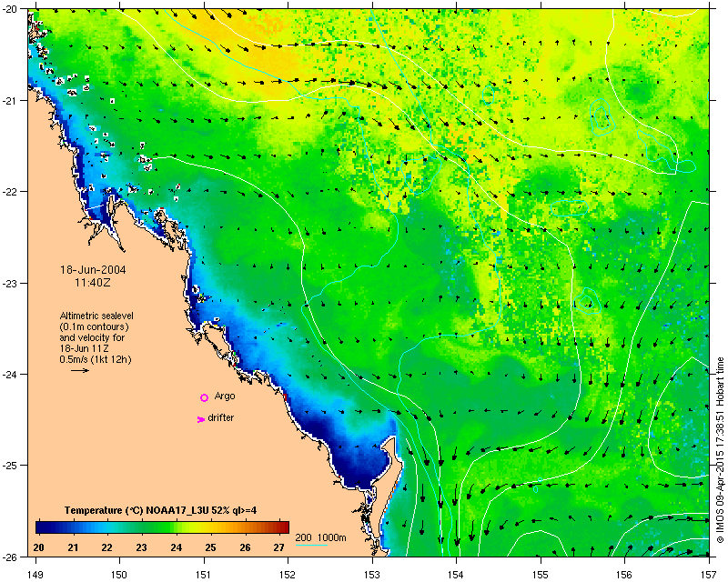
Task: Click the 'Altimetric sealevel' caption text
Action: point(96,316)
